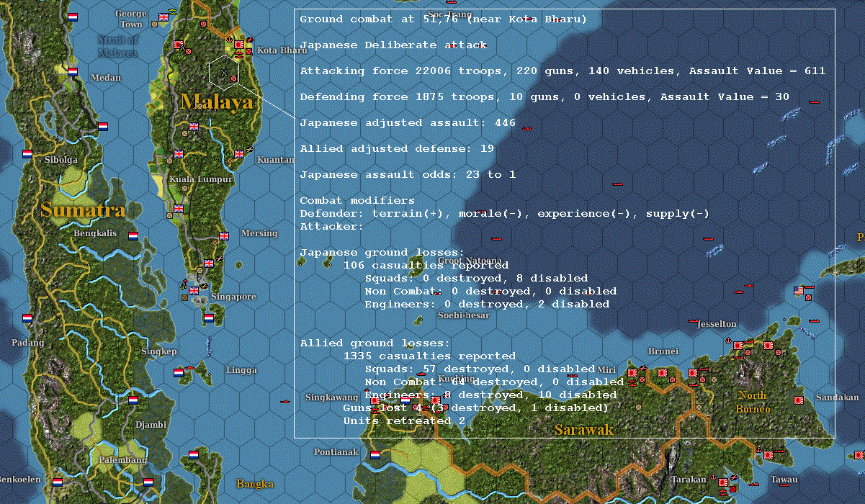Click the British flag below Kuala Lumpur

(179, 208)
